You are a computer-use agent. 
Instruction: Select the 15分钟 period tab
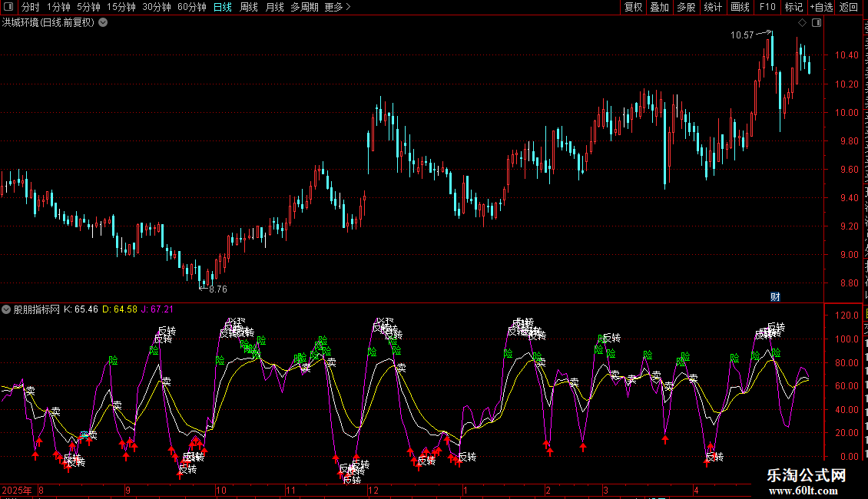coord(121,7)
